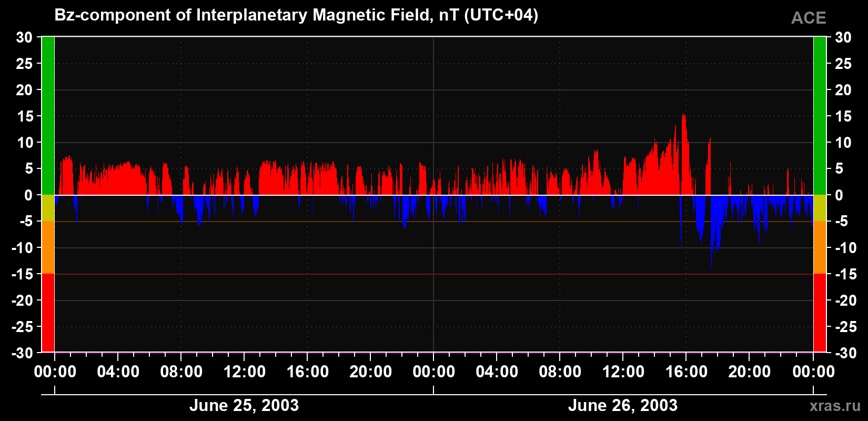This screenshot has height=421, width=868.
Task: Click the '15' label on the left axis
Action: [24, 116]
